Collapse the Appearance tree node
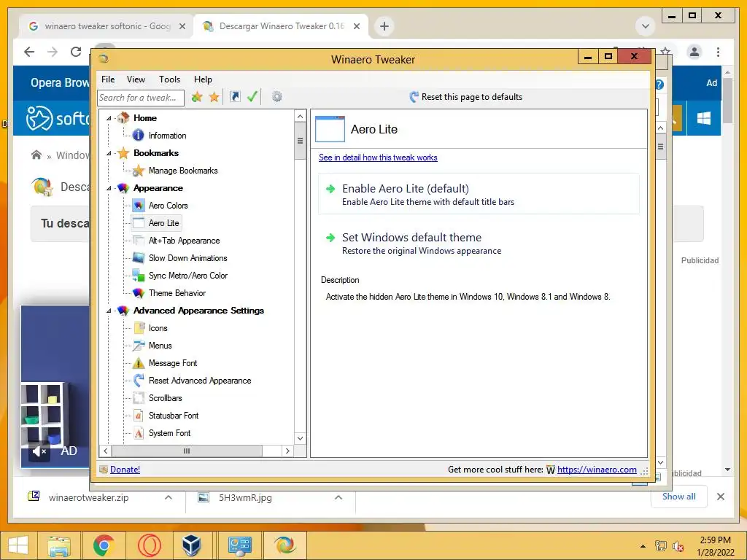The width and height of the screenshot is (747, 560). pyautogui.click(x=109, y=188)
